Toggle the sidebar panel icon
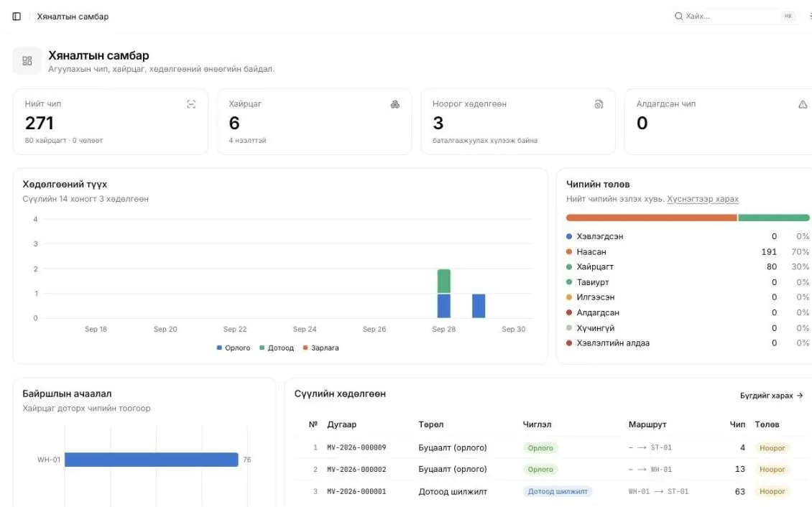The height and width of the screenshot is (507, 812). (17, 17)
